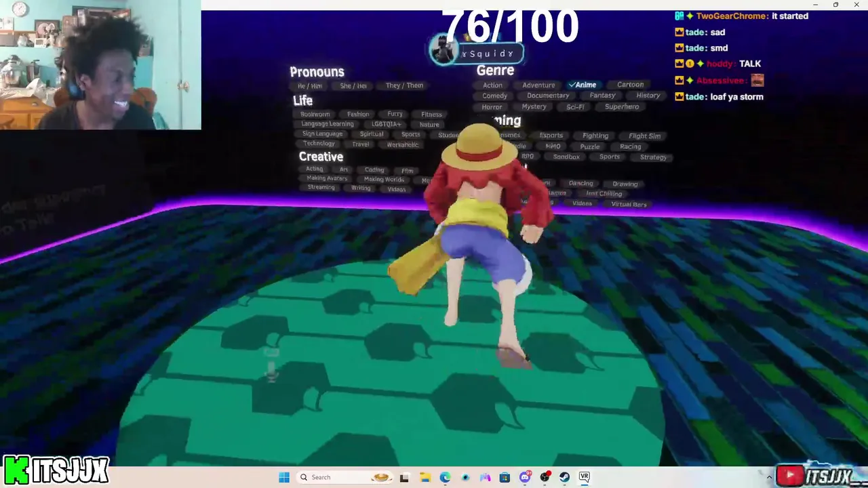Toggle the Sci-Fi genre tag
The width and height of the screenshot is (868, 488).
[575, 107]
